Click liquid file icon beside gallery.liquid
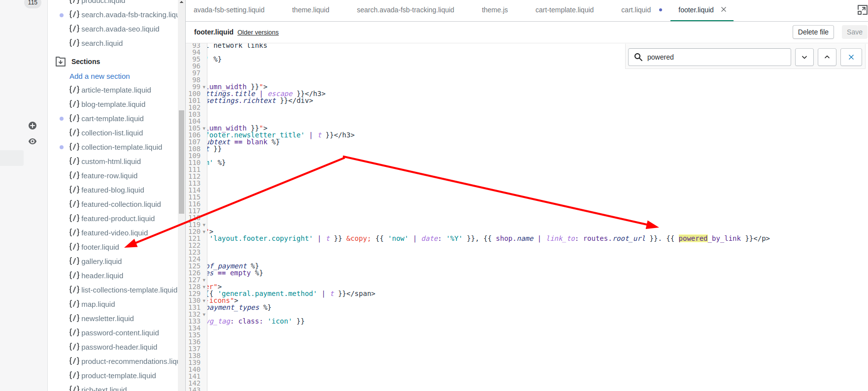868x391 pixels. coord(74,261)
